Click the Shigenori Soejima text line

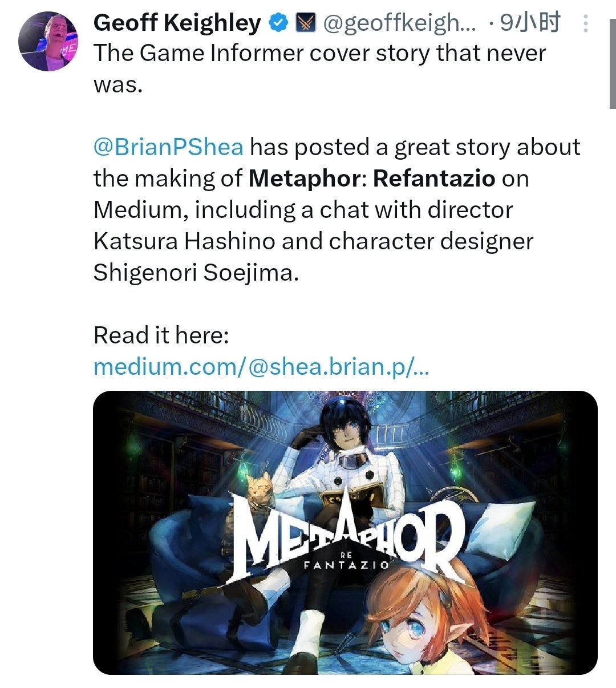(x=196, y=273)
